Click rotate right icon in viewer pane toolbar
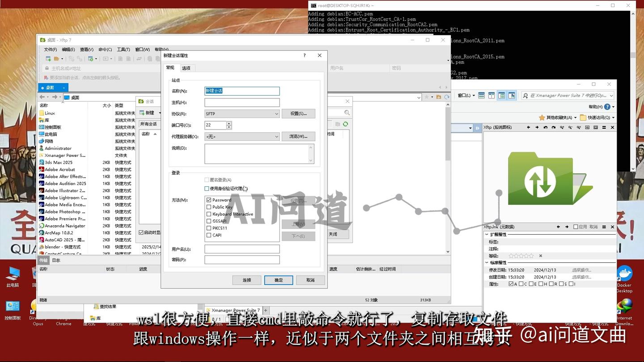644x362 pixels. click(554, 127)
